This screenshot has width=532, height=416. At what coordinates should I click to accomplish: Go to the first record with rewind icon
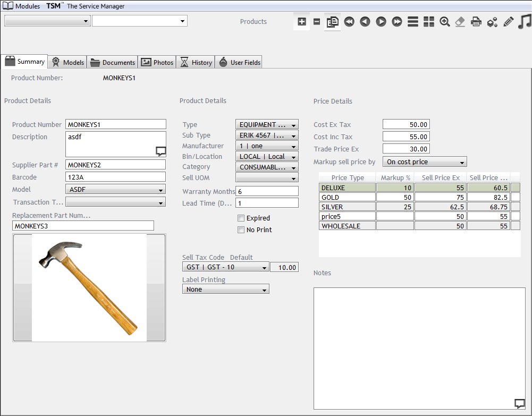[349, 22]
